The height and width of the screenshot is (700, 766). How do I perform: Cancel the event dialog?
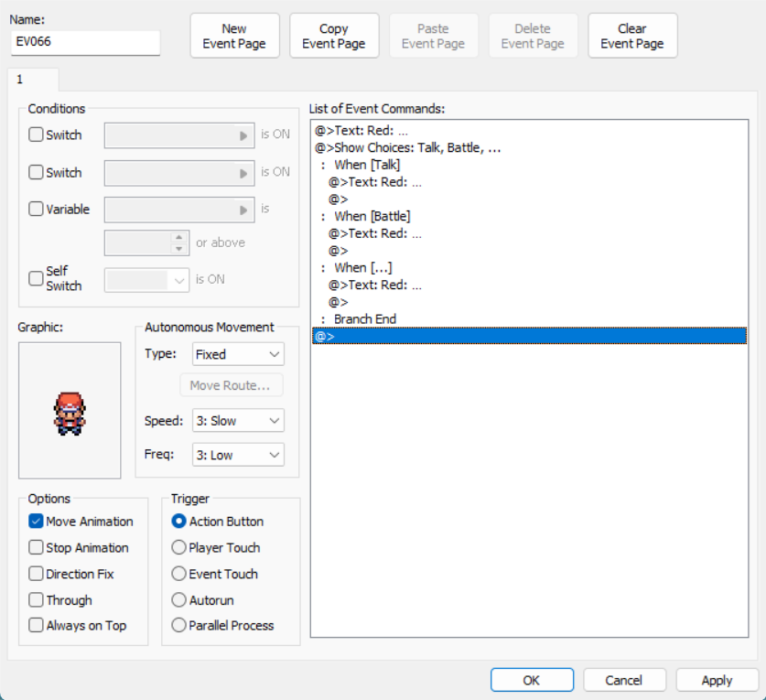(x=624, y=680)
